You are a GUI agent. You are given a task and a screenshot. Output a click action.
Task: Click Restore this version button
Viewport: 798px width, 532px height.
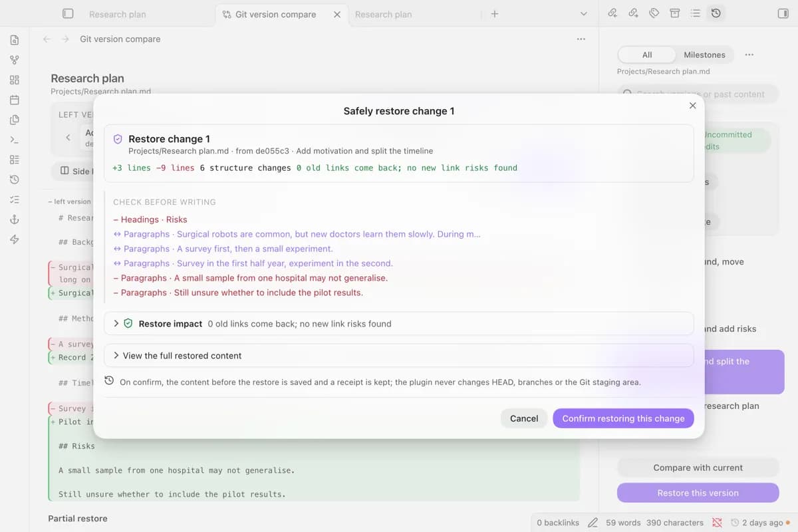(x=698, y=493)
